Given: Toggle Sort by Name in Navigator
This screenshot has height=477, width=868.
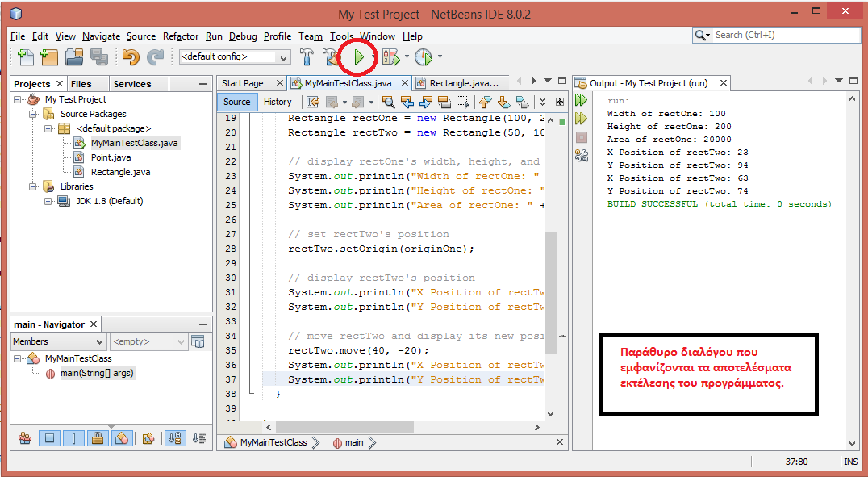Looking at the screenshot, I should click(x=173, y=438).
